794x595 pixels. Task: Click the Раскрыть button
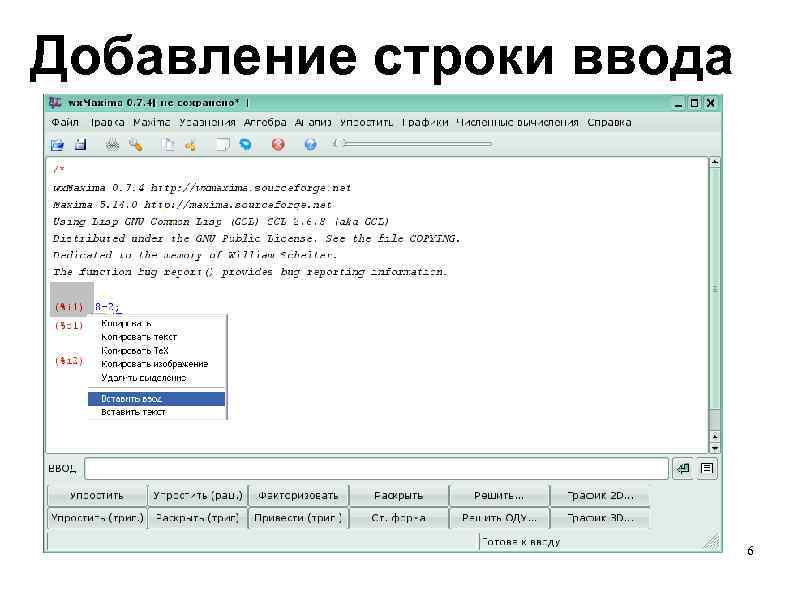click(x=399, y=496)
